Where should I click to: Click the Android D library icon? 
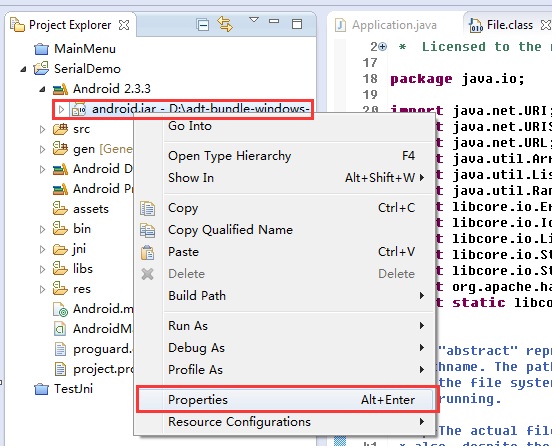pos(60,169)
